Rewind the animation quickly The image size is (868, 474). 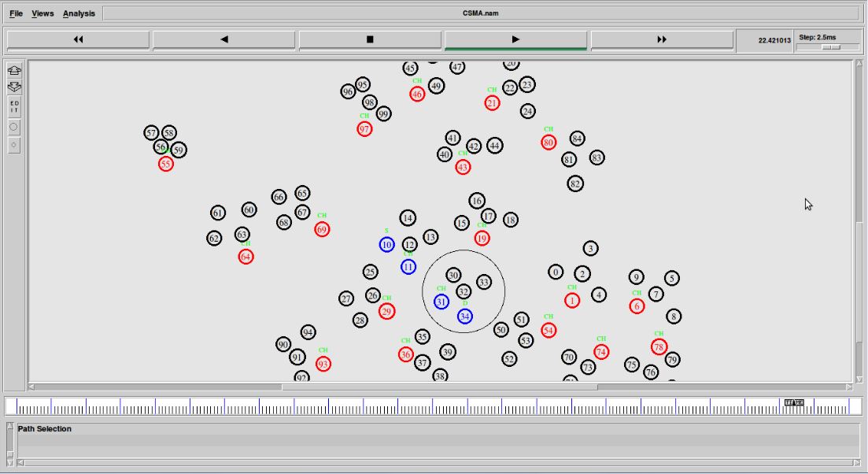pos(78,39)
